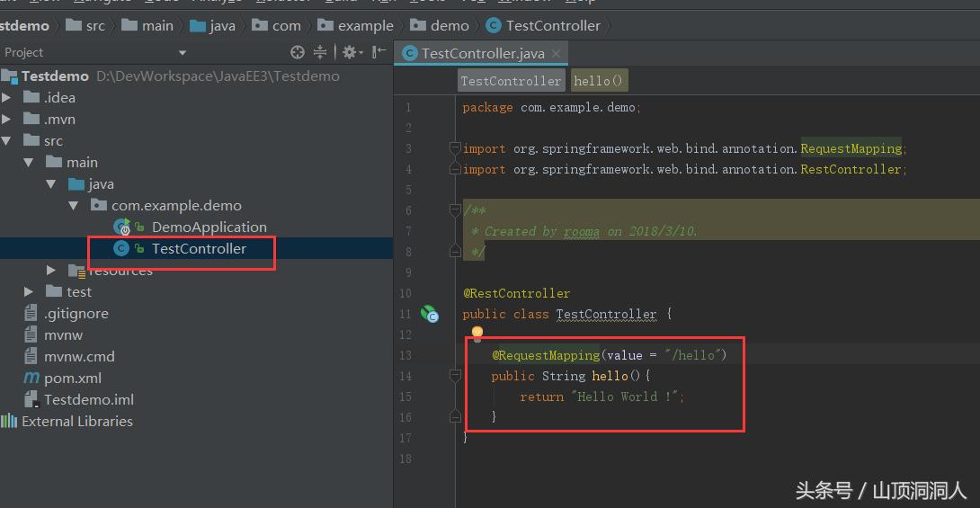Click the Spring bean gutter icon
The height and width of the screenshot is (508, 980).
click(430, 314)
